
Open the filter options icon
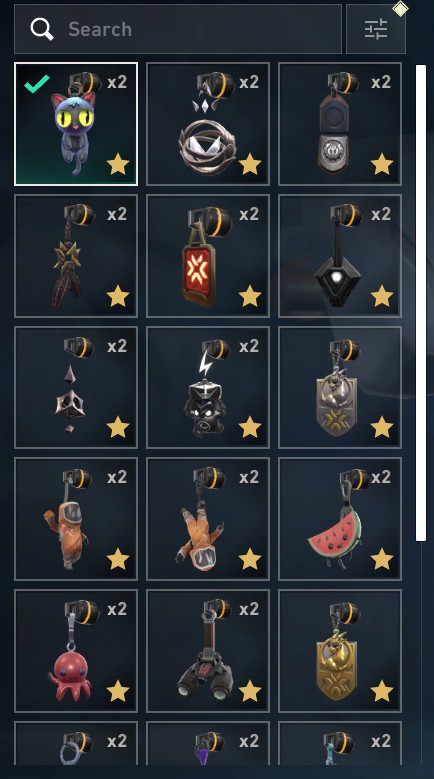click(x=376, y=29)
